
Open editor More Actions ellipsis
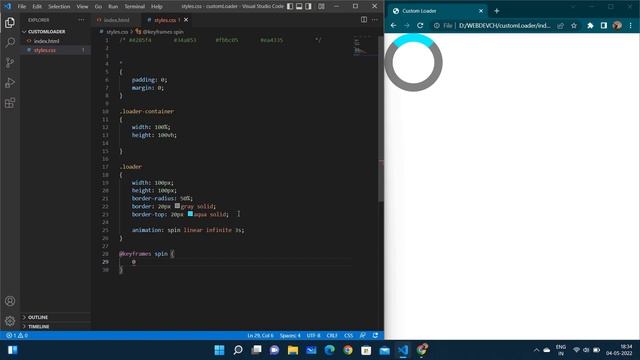(375, 20)
